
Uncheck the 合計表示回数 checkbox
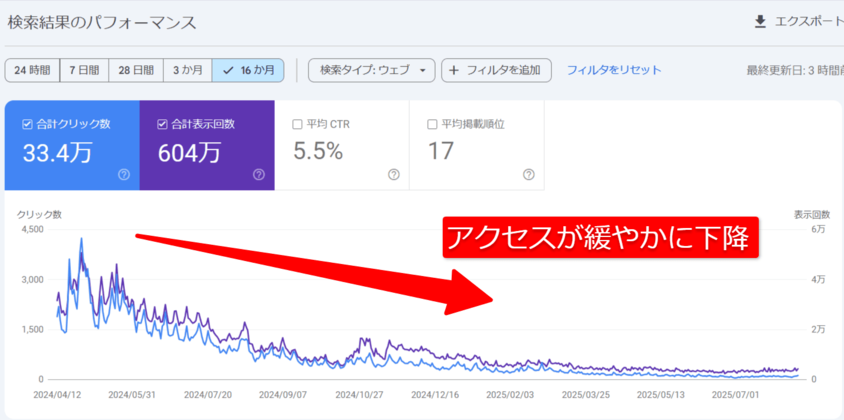[162, 125]
